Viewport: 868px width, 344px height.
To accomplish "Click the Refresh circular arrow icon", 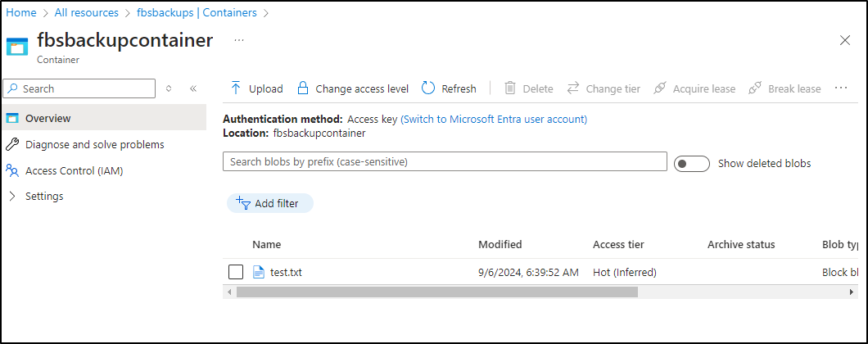I will 428,88.
